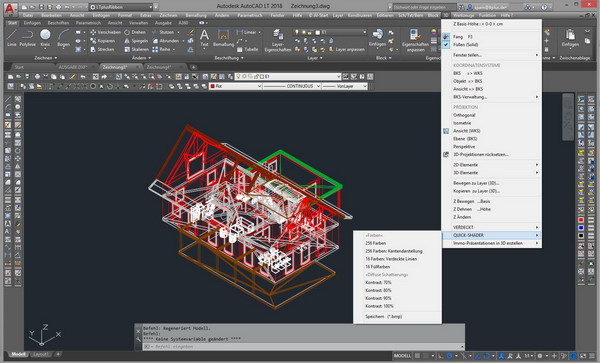The width and height of the screenshot is (600, 363).
Task: Click the status bar customization menu icon
Action: (x=592, y=356)
